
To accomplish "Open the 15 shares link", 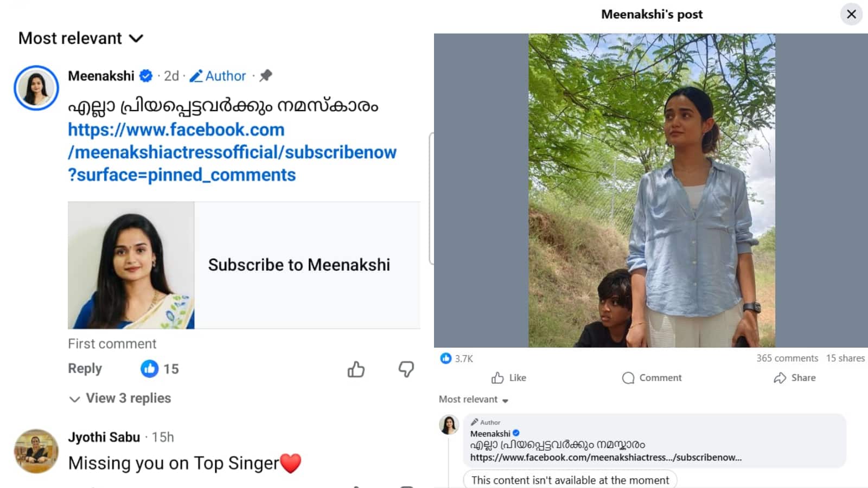I will 845,358.
